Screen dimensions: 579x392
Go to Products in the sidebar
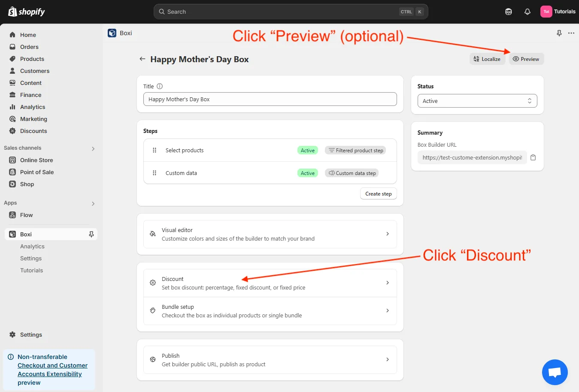32,59
